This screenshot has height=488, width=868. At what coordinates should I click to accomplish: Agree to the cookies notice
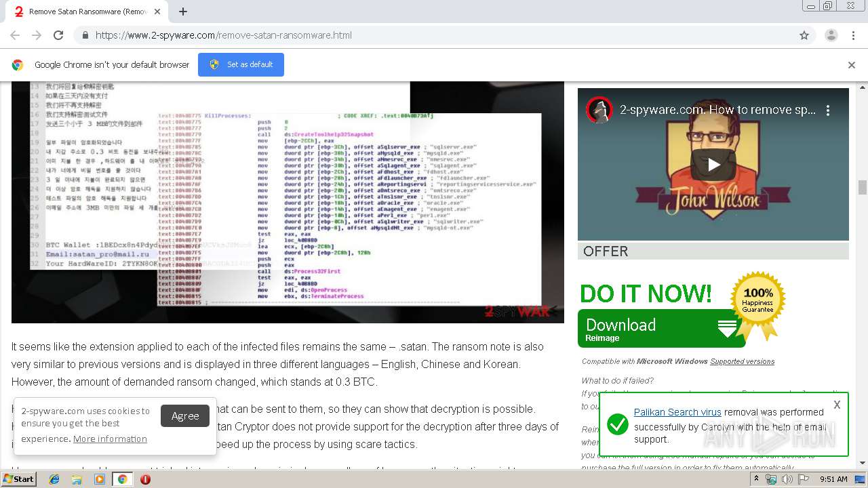point(185,415)
